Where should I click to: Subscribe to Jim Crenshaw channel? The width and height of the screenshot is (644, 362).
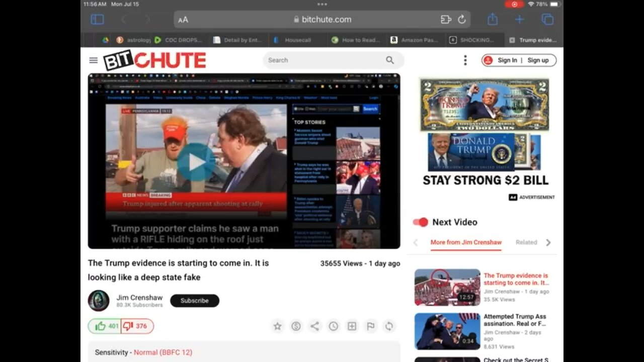click(x=195, y=301)
